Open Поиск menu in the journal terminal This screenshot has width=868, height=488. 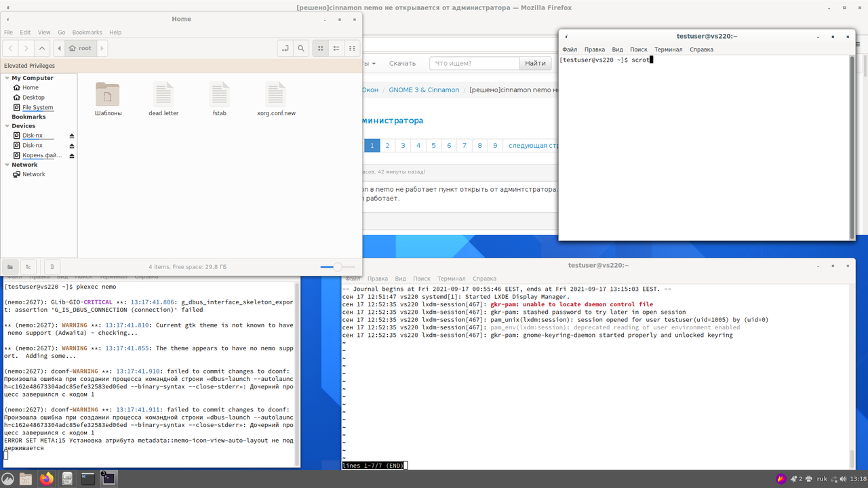coord(422,279)
